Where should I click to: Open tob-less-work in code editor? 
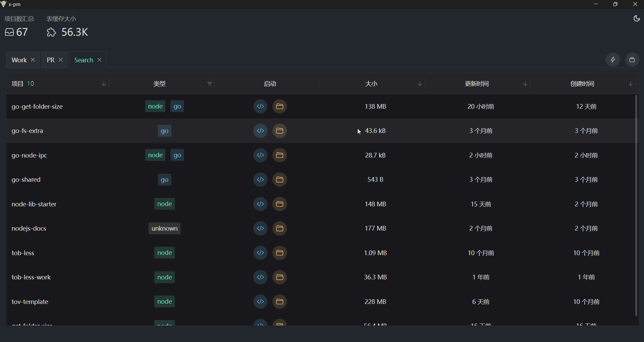point(260,277)
